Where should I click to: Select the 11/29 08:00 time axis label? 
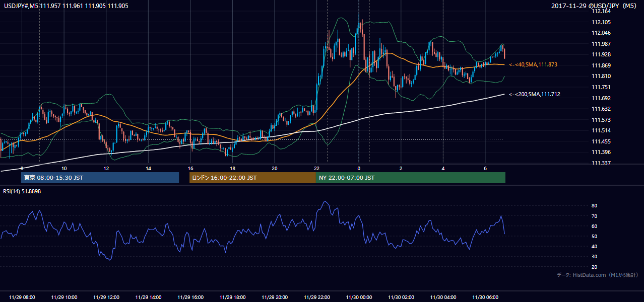click(x=22, y=297)
